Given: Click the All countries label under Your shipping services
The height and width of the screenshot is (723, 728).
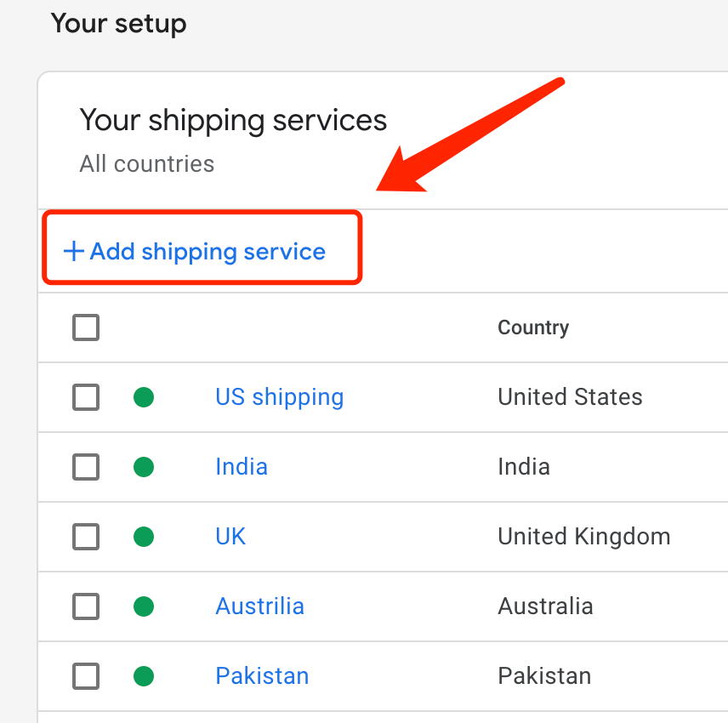Looking at the screenshot, I should click(146, 163).
